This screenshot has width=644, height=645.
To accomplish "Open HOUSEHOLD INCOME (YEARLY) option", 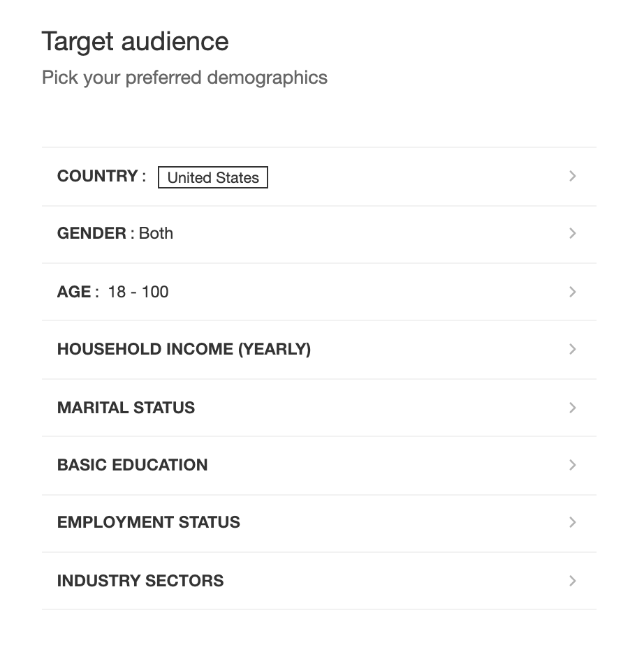I will click(x=184, y=349).
